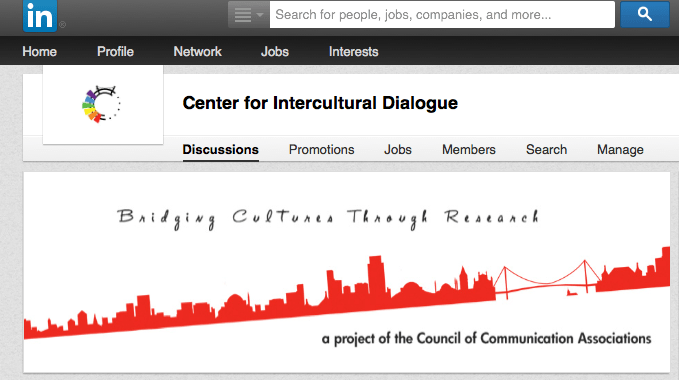Switch to the Discussions tab

220,150
